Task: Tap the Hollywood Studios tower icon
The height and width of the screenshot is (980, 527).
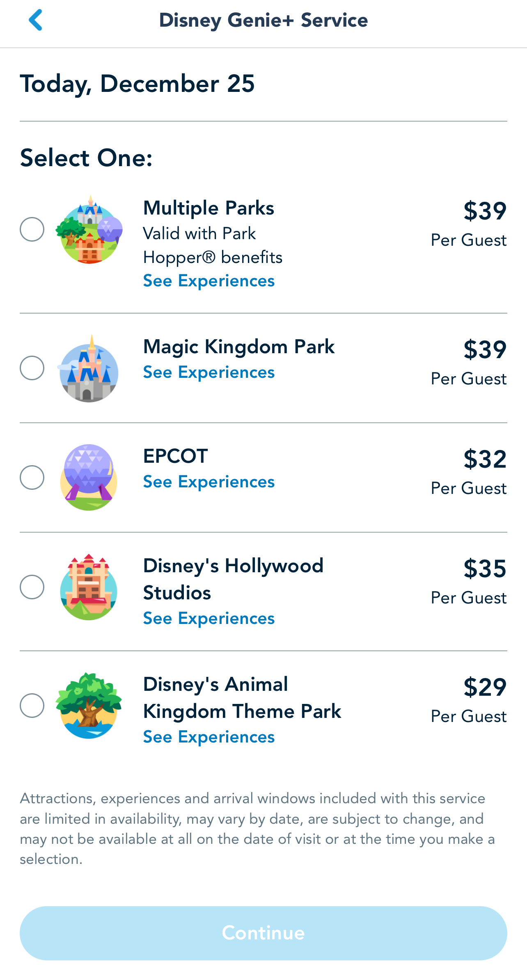Action: pyautogui.click(x=89, y=587)
